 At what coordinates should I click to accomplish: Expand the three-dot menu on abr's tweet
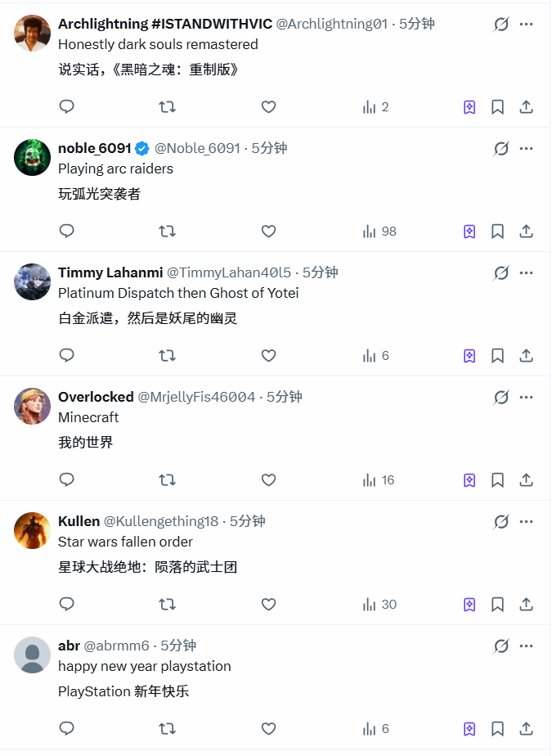526,646
